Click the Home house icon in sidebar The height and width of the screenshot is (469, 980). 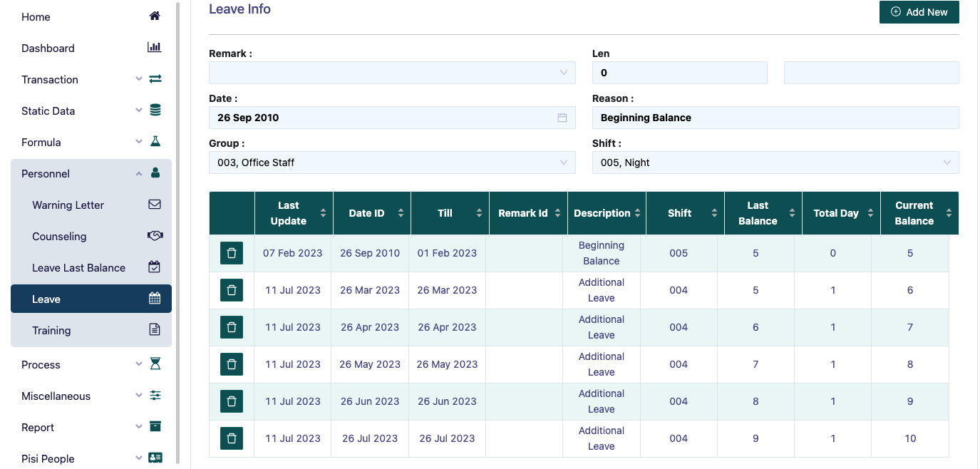coord(155,16)
